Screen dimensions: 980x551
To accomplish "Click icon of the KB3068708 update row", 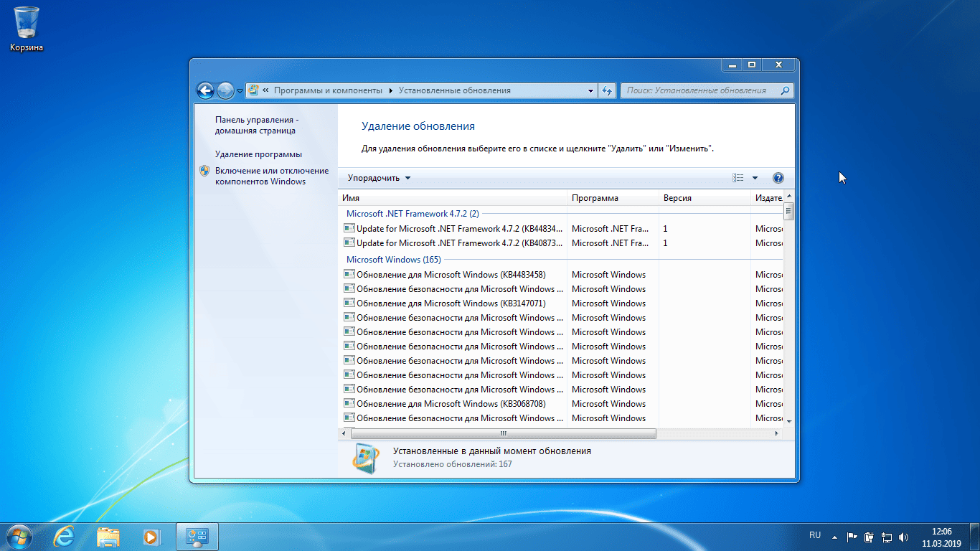I will click(349, 403).
